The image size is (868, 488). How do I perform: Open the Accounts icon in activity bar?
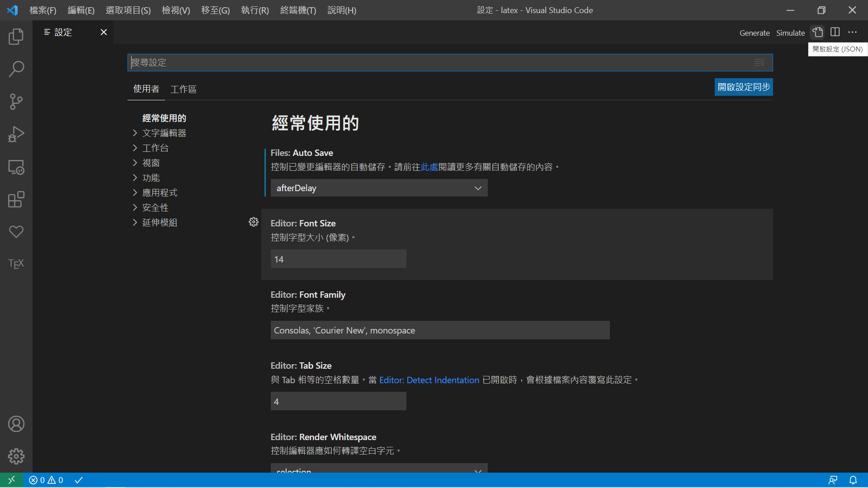(16, 424)
